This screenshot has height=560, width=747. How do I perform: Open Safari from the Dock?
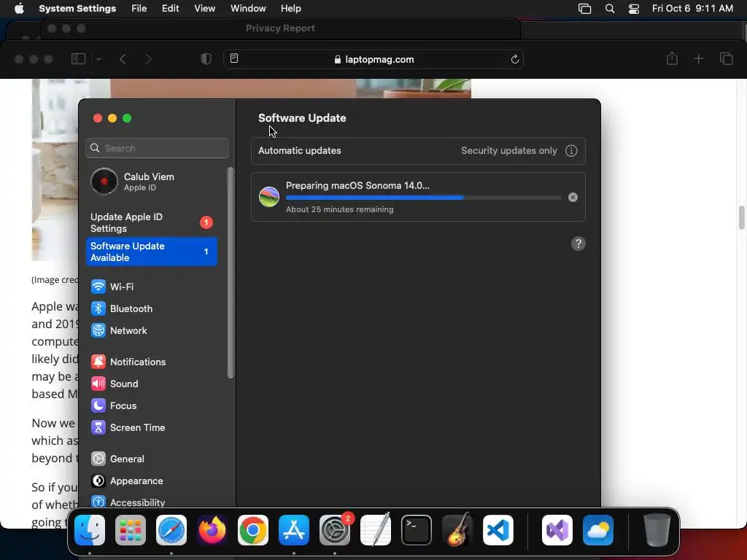pos(171,530)
